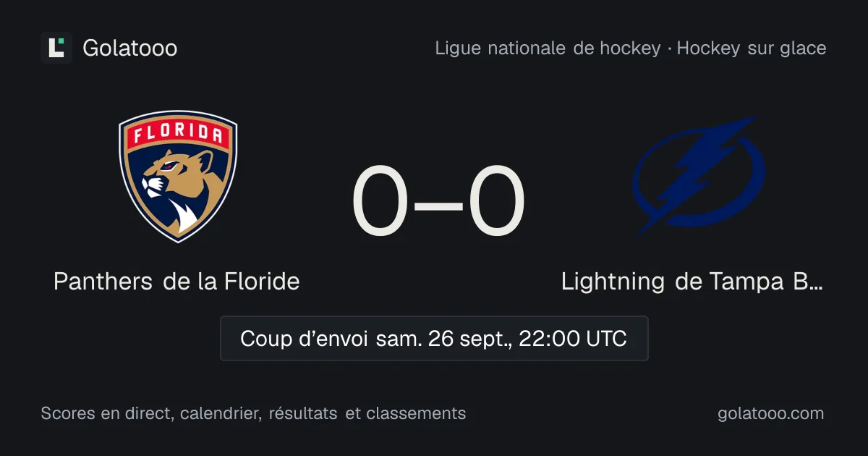
Task: Click the word classements in the footer
Action: [x=416, y=413]
